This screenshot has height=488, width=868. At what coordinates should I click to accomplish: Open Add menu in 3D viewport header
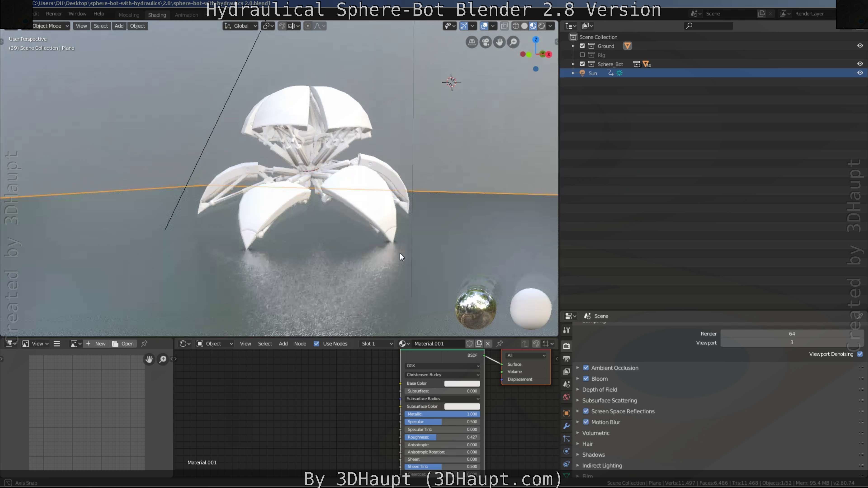coord(119,26)
